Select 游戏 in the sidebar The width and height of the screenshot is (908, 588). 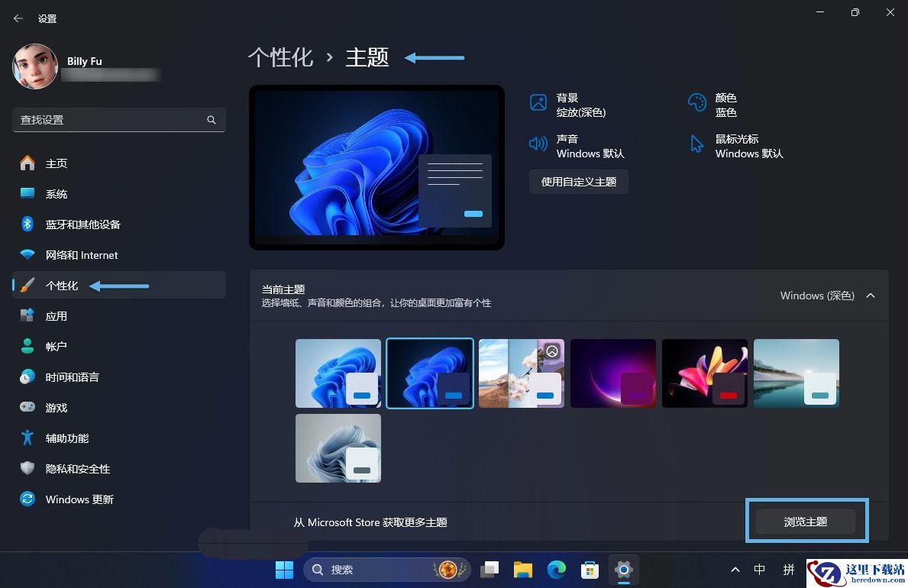(x=118, y=407)
